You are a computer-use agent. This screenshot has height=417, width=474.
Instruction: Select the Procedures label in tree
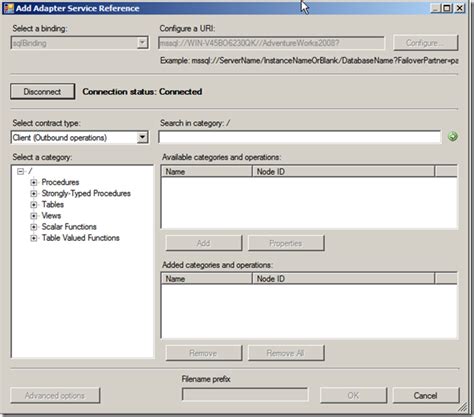[60, 182]
